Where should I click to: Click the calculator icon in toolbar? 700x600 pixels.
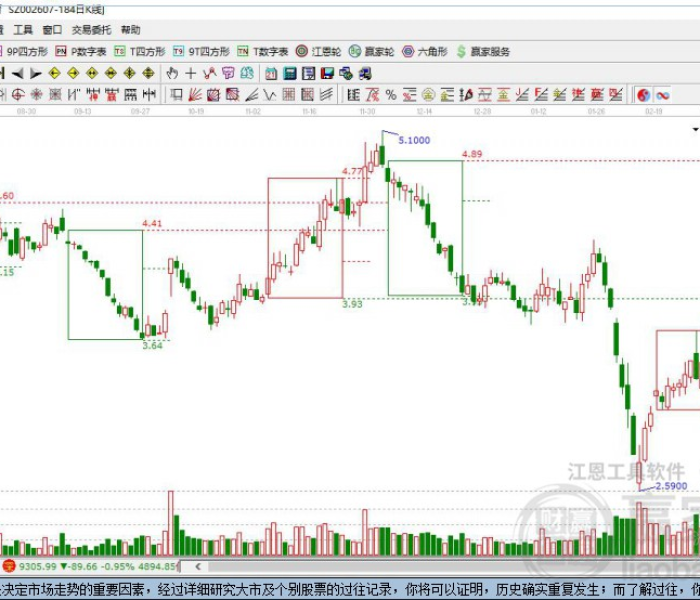coord(289,73)
